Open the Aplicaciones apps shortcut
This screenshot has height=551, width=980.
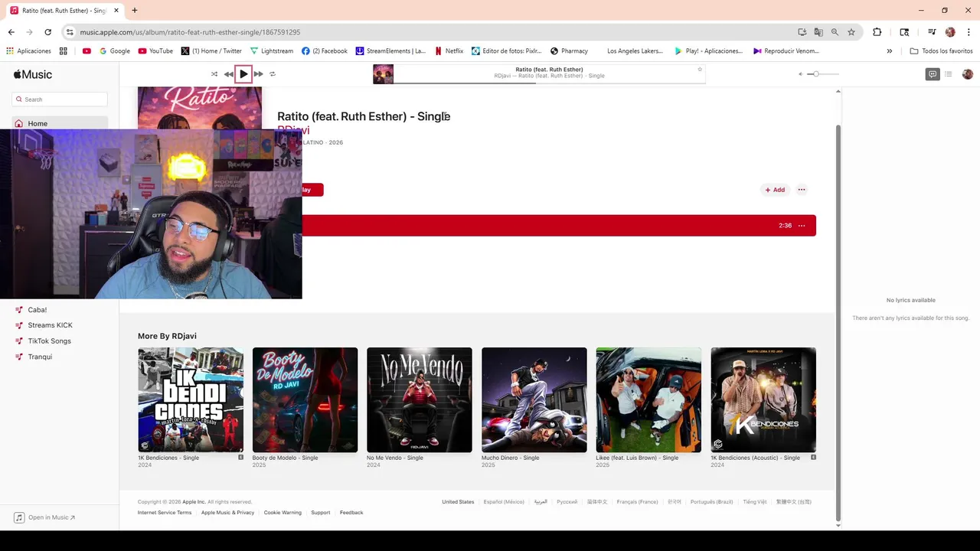tap(28, 51)
